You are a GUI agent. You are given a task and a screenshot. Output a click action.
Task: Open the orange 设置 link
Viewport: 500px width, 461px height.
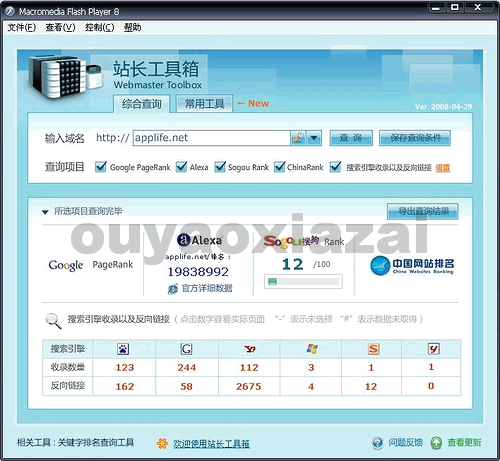click(x=443, y=168)
